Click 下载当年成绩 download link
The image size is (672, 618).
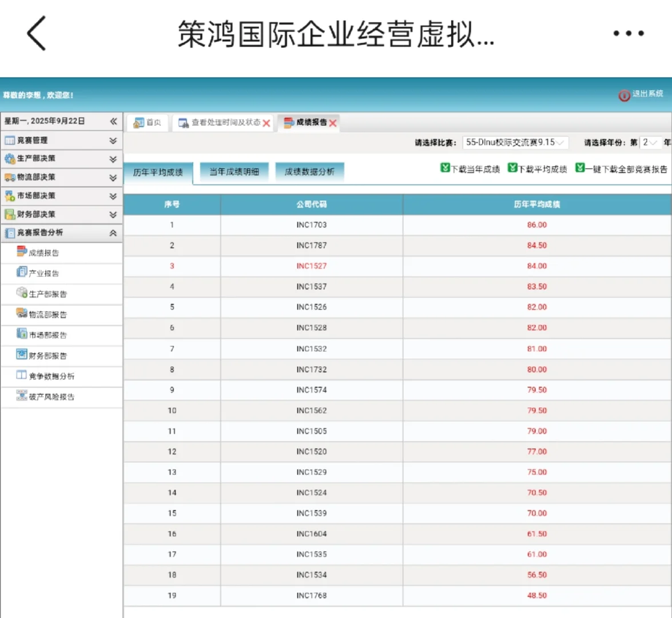click(x=475, y=169)
